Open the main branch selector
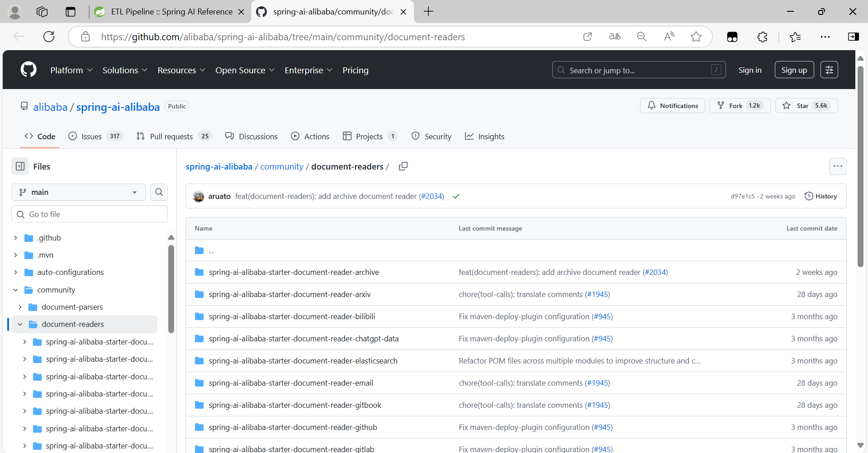The height and width of the screenshot is (453, 868). click(x=79, y=192)
